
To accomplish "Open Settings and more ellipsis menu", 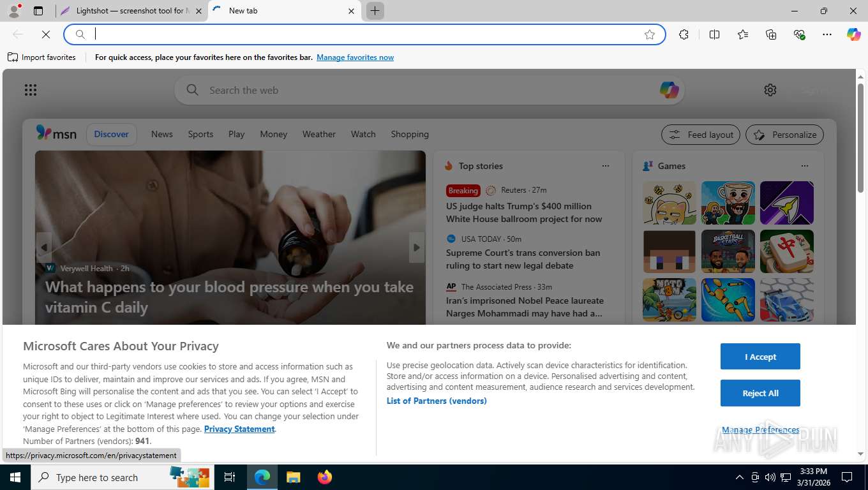I will click(x=827, y=34).
